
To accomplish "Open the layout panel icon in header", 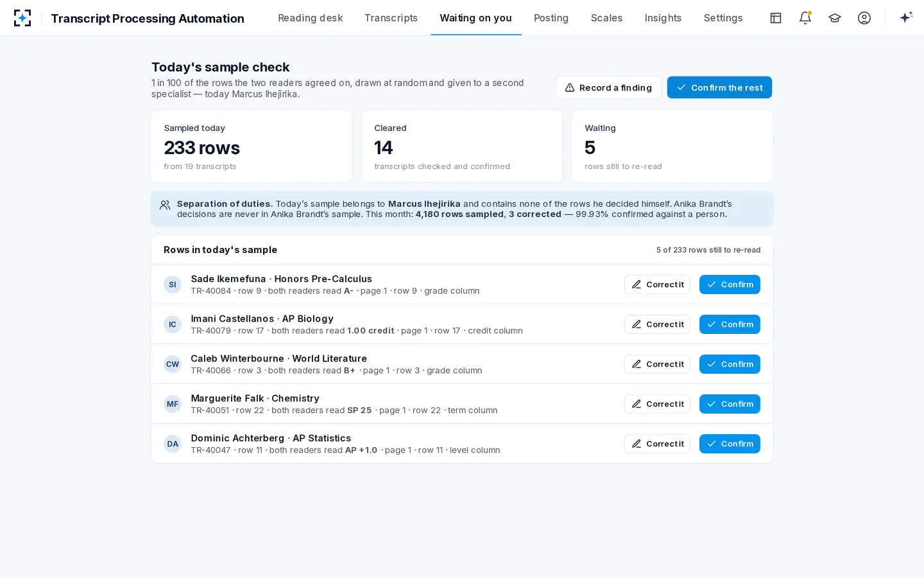I will coord(776,18).
